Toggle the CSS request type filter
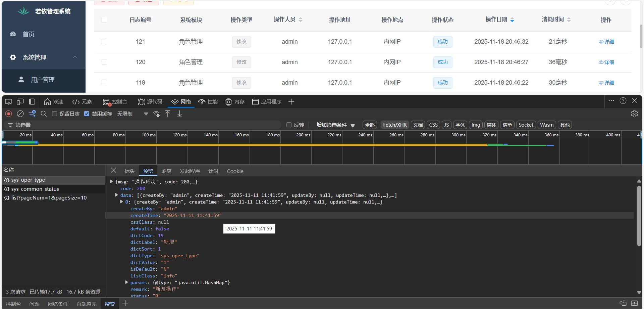This screenshot has height=309, width=644. tap(433, 125)
